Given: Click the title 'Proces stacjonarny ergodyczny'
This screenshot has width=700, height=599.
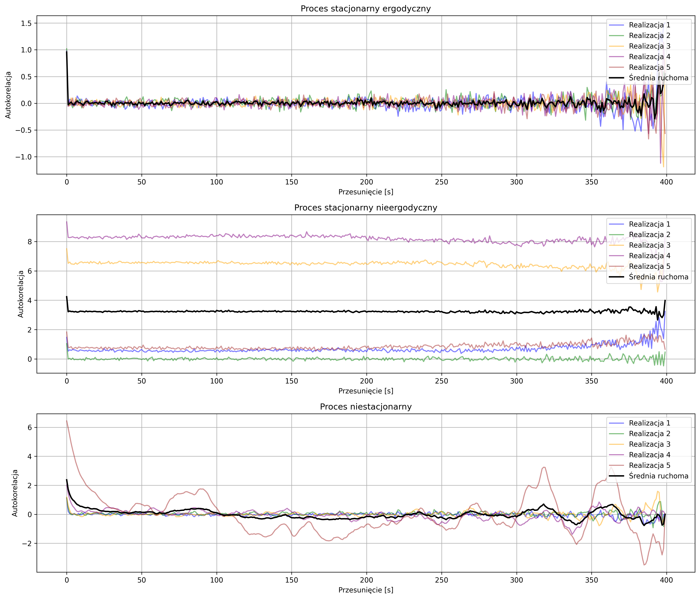Looking at the screenshot, I should point(366,9).
